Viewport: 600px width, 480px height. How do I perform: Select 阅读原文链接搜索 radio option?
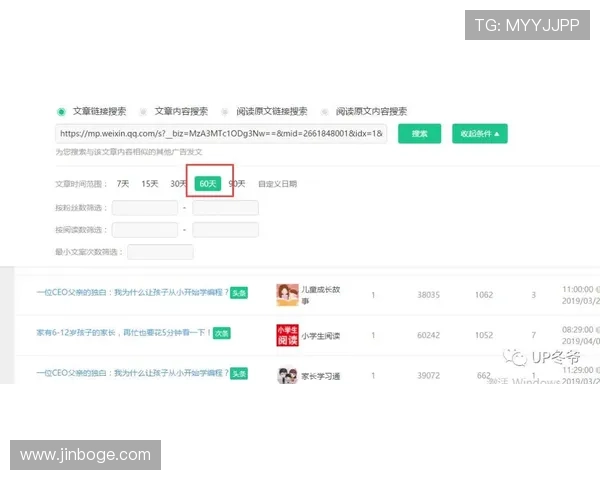point(225,112)
